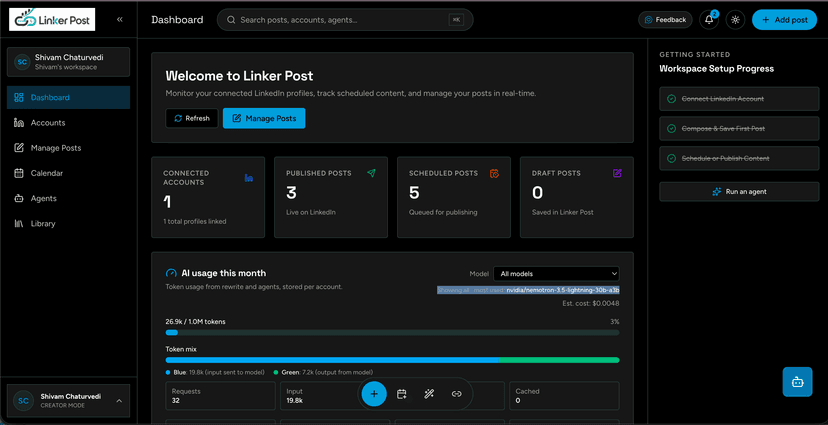Open Shivam's workspace switcher card

pyautogui.click(x=69, y=62)
